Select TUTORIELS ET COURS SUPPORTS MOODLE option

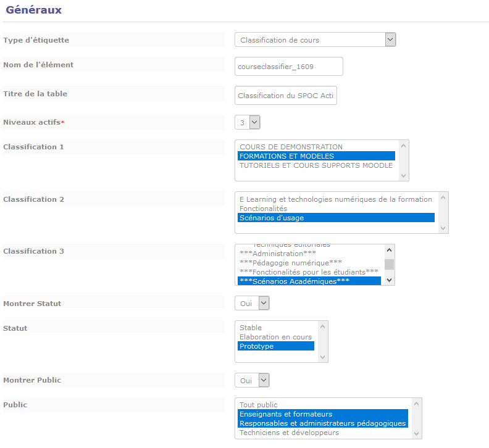(x=316, y=165)
